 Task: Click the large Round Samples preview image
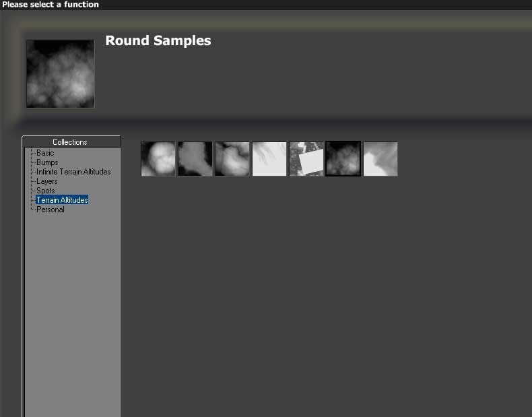pyautogui.click(x=61, y=73)
